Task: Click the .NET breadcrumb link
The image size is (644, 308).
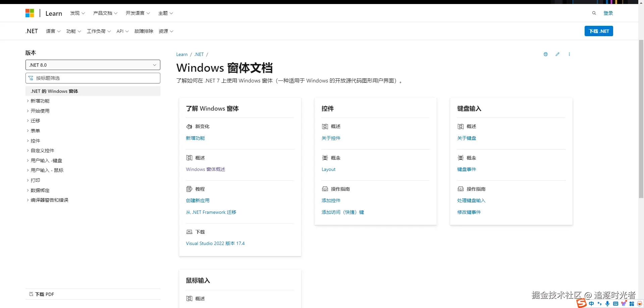Action: coord(199,54)
